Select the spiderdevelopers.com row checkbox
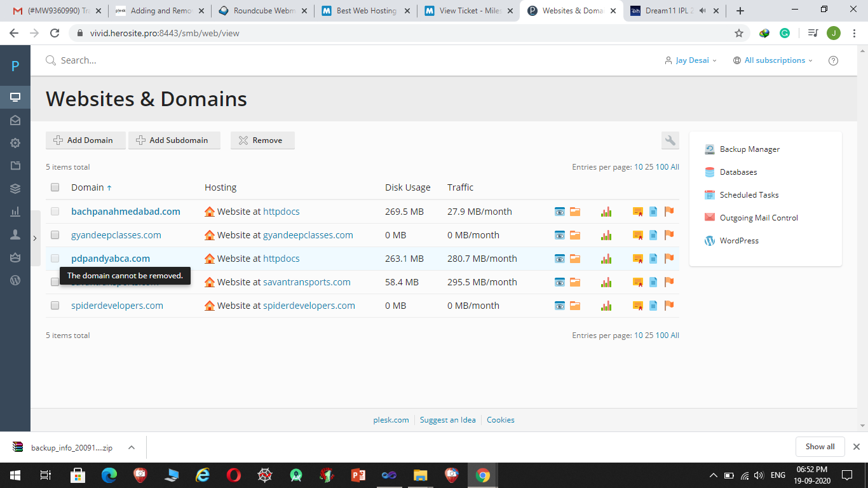This screenshot has height=488, width=868. point(55,306)
